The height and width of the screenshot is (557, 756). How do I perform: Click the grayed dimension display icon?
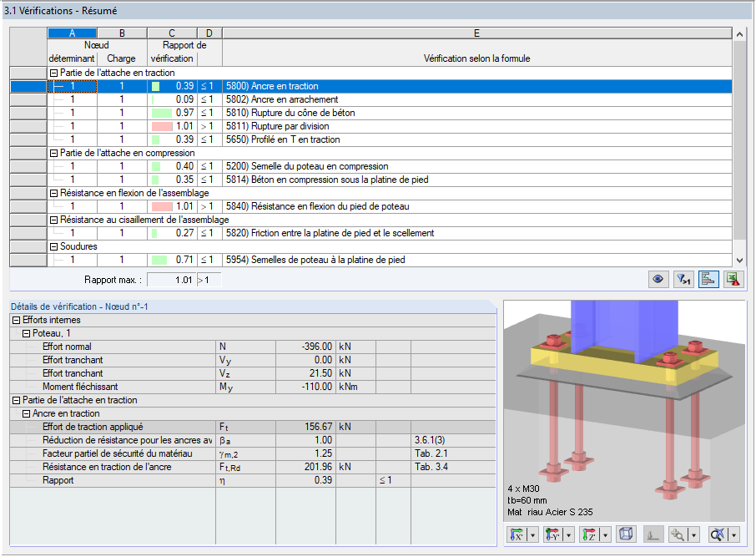653,534
